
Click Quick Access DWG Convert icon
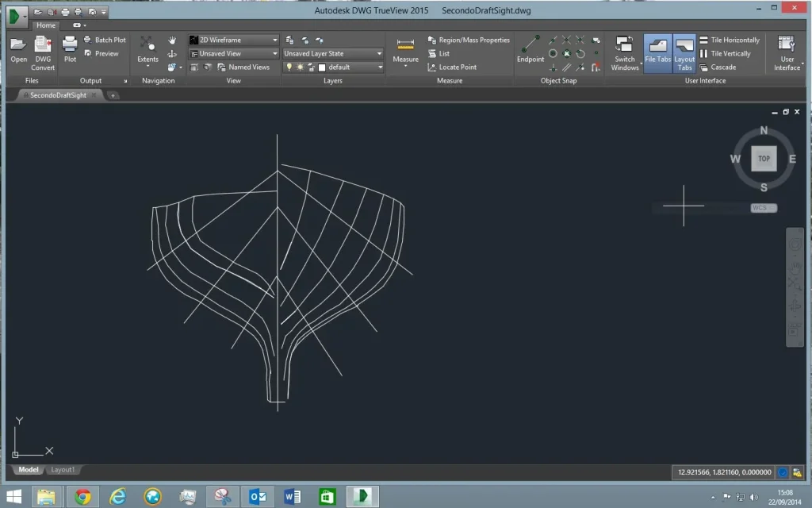52,11
